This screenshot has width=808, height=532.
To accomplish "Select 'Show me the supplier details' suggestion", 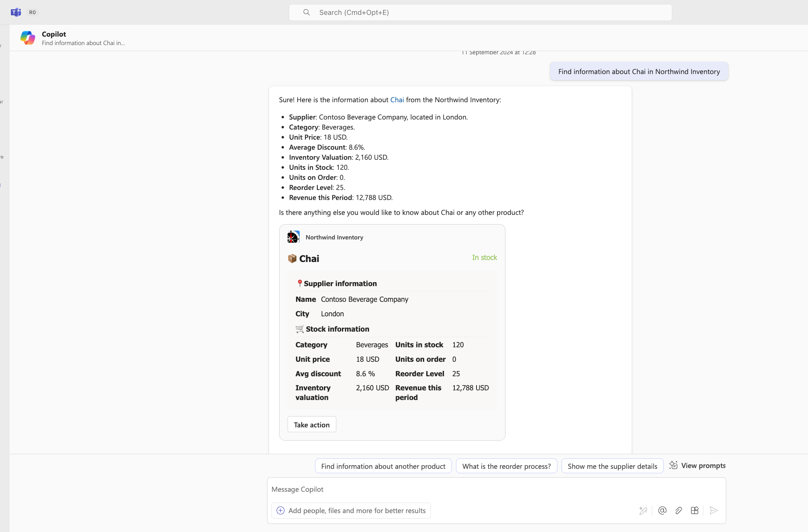I will tap(612, 466).
